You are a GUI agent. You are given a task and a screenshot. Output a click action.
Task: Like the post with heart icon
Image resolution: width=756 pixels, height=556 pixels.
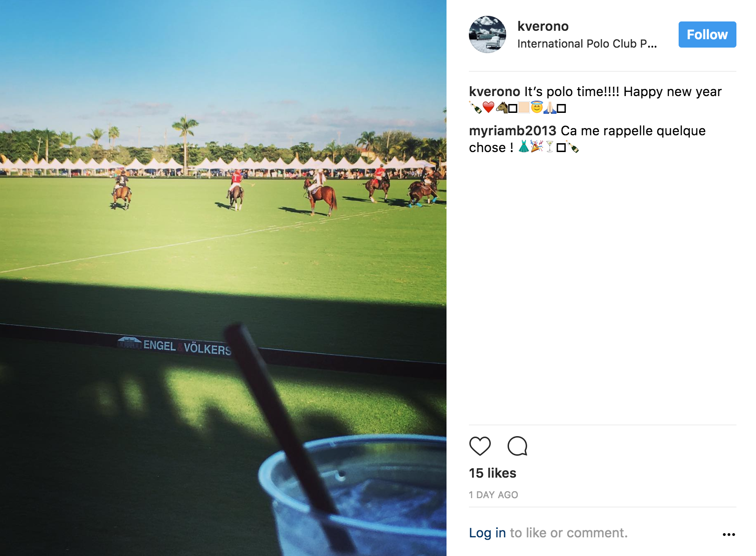click(x=480, y=446)
